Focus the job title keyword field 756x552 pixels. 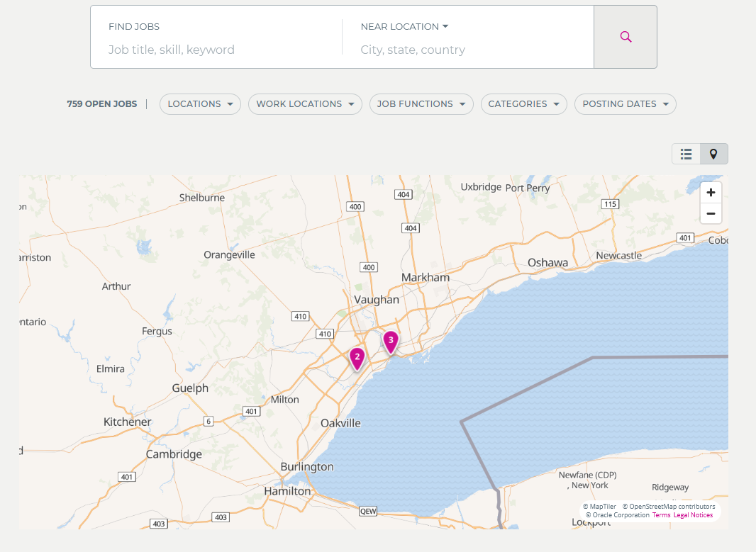[222, 50]
